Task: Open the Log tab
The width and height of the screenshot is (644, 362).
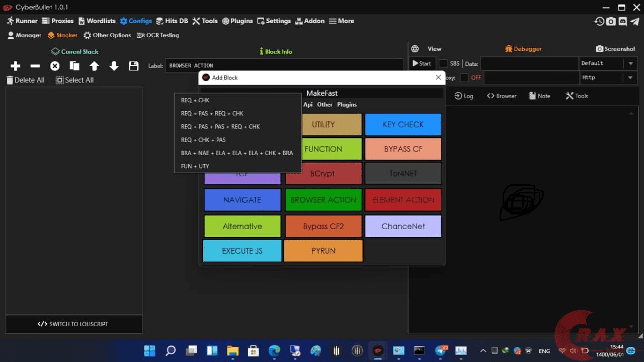Action: pos(464,96)
